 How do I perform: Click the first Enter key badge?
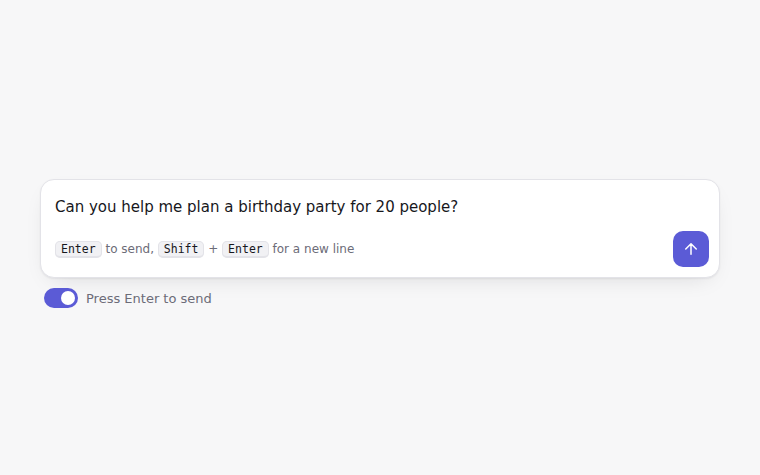pyautogui.click(x=78, y=249)
